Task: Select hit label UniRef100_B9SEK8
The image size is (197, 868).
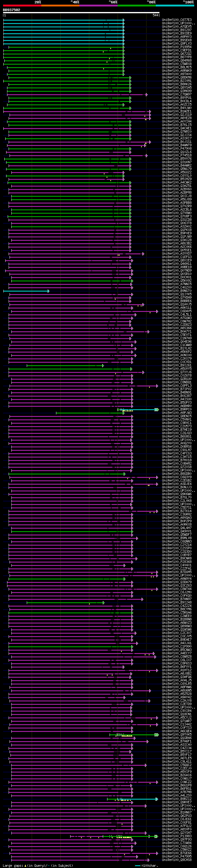Action: (x=177, y=40)
